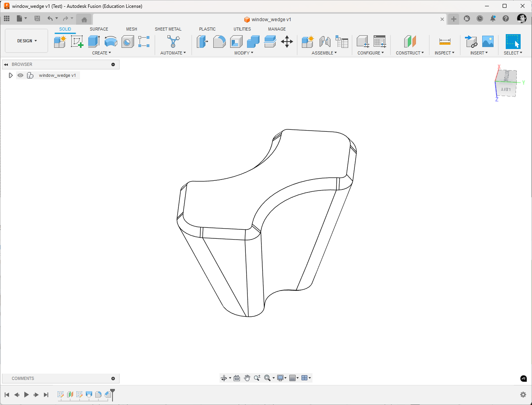Click the Save button

37,18
